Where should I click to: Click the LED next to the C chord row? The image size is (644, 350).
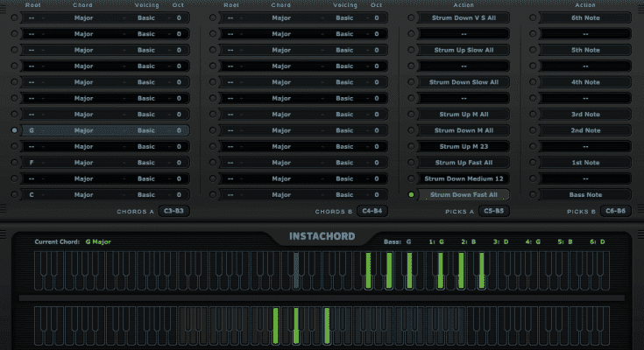pos(14,195)
